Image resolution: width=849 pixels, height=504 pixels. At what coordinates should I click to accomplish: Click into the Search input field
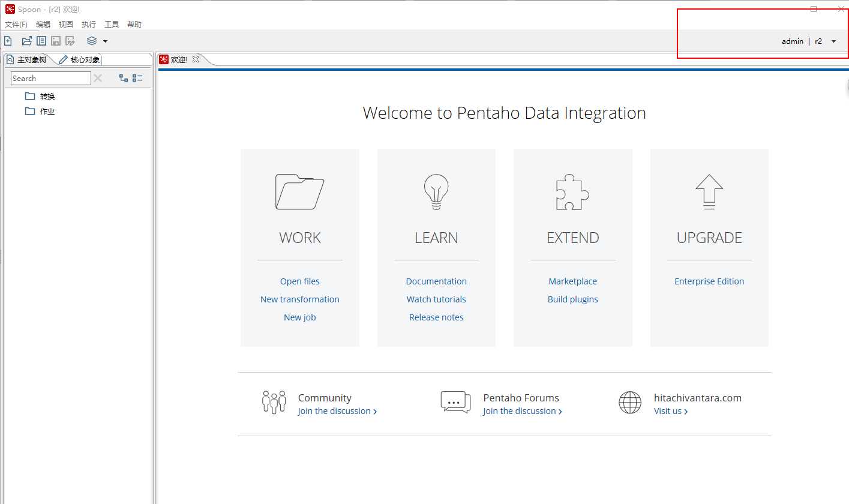pos(51,78)
